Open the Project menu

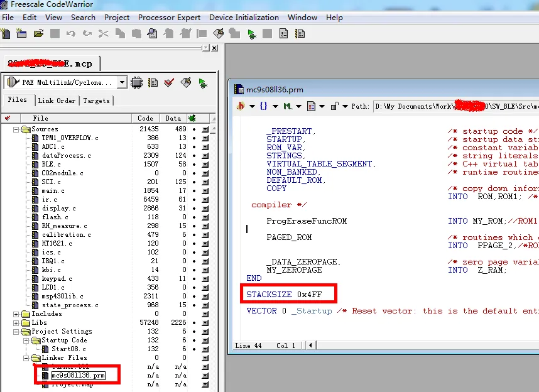click(117, 17)
